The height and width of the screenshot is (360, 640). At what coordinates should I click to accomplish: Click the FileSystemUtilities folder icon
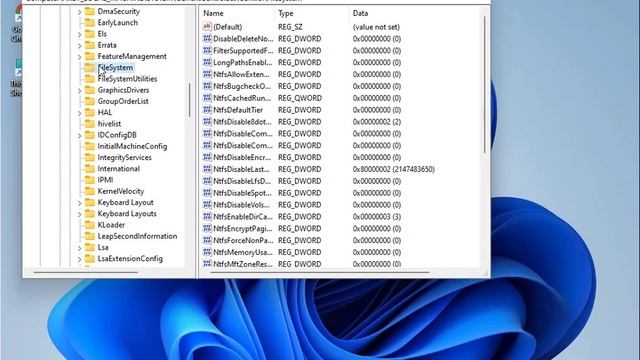[90, 79]
